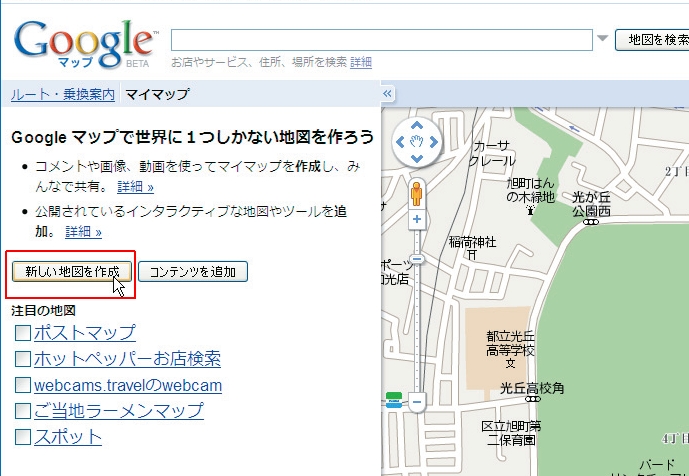The height and width of the screenshot is (476, 689).
Task: Click the コンテンツを追加 button
Action: point(193,272)
